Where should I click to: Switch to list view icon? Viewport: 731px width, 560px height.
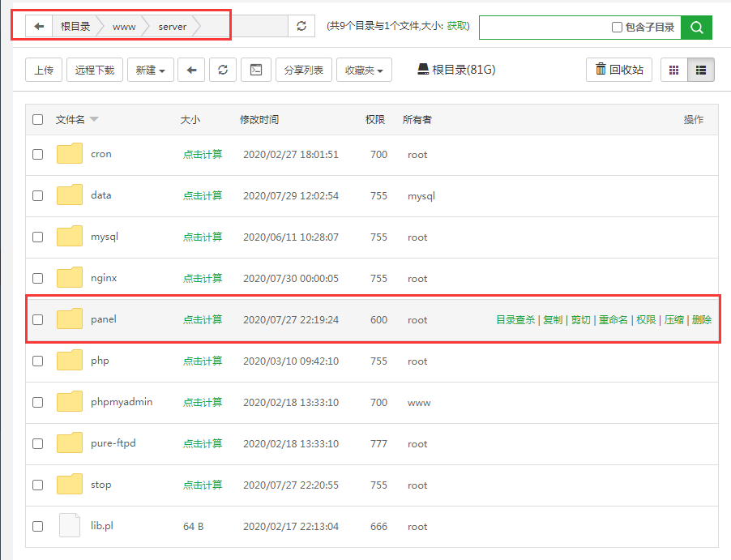(x=701, y=70)
